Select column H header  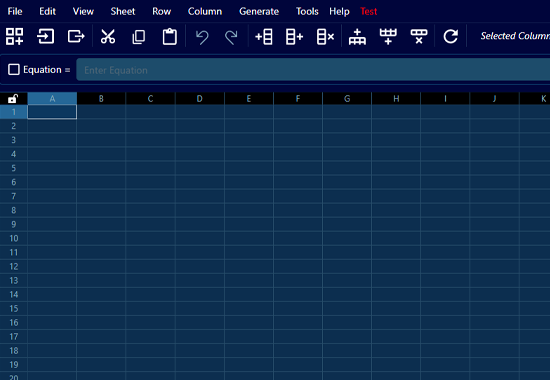click(396, 99)
